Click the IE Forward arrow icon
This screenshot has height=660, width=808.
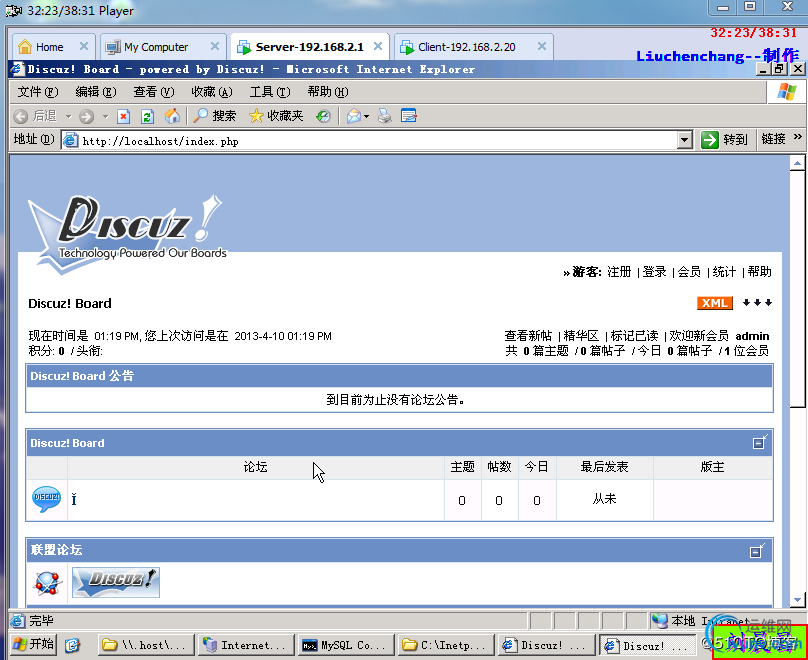(x=87, y=116)
